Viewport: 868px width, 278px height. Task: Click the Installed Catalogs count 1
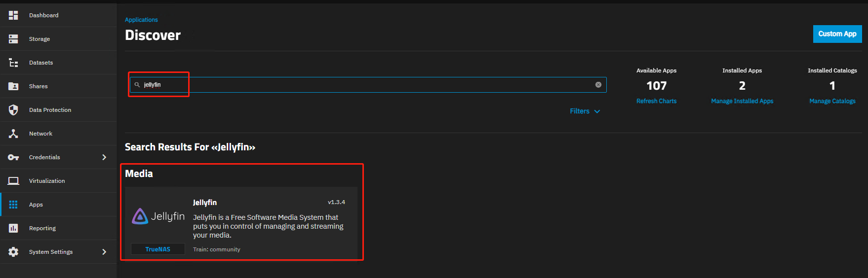[832, 86]
